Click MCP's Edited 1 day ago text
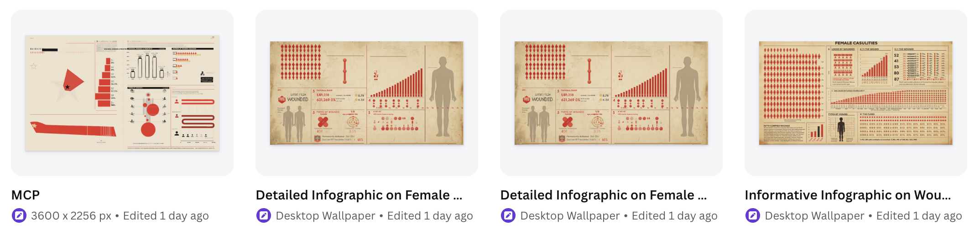 (166, 216)
